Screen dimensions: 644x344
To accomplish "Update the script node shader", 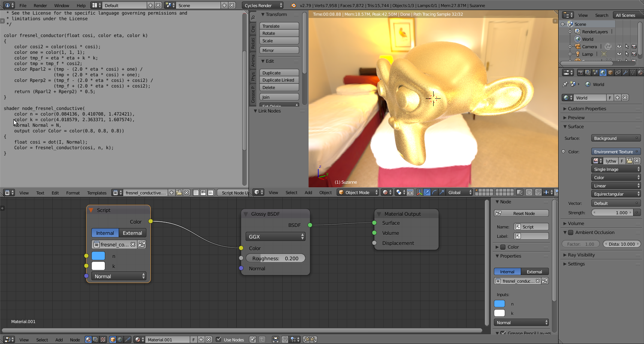I will (x=142, y=245).
